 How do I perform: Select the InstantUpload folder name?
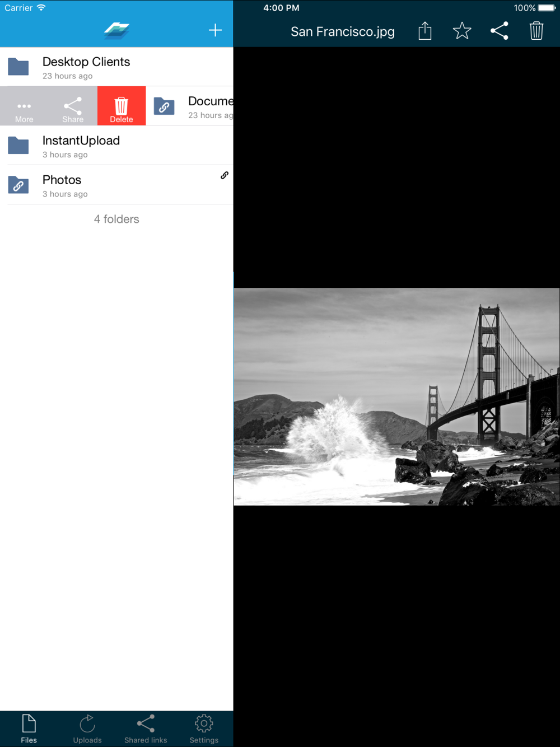tap(81, 141)
